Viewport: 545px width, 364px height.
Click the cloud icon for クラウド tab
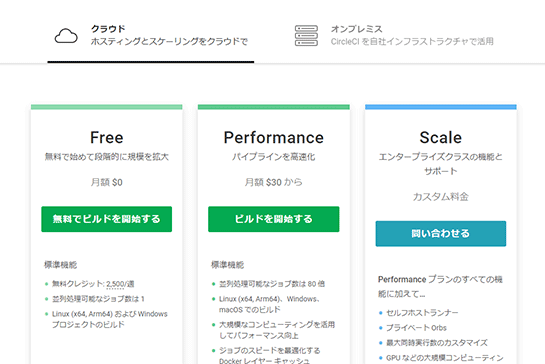66,36
